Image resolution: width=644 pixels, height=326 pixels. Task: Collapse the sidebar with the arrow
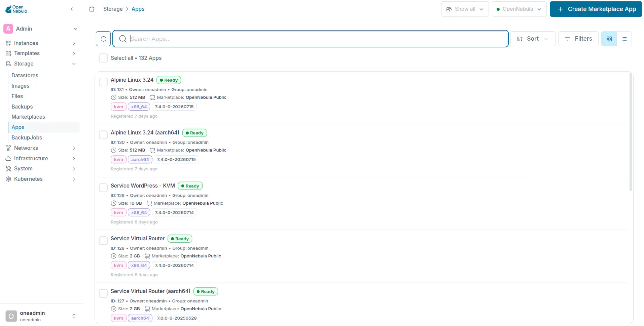coord(72,9)
